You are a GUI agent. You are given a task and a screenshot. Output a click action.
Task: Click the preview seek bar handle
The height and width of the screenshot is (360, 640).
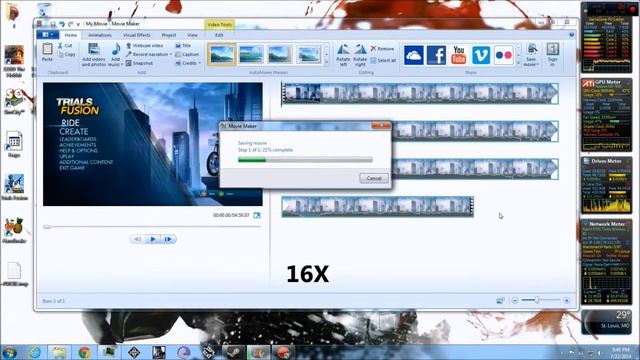pos(47,227)
